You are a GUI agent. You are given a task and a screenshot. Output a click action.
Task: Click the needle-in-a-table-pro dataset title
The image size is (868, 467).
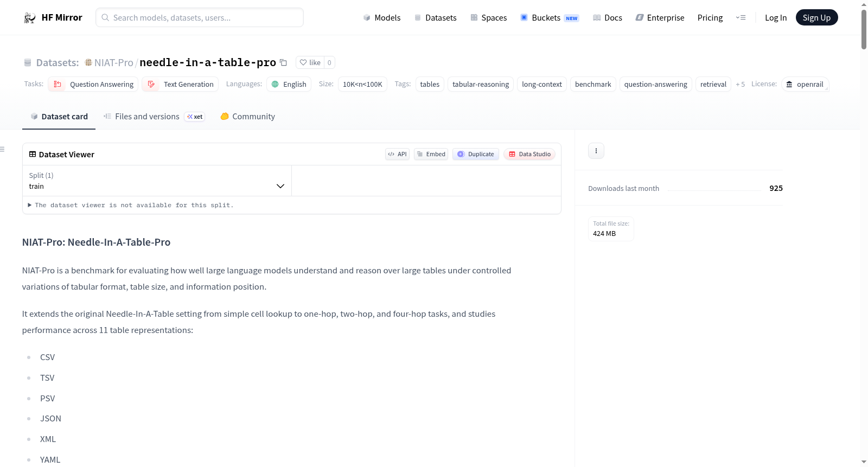click(208, 62)
